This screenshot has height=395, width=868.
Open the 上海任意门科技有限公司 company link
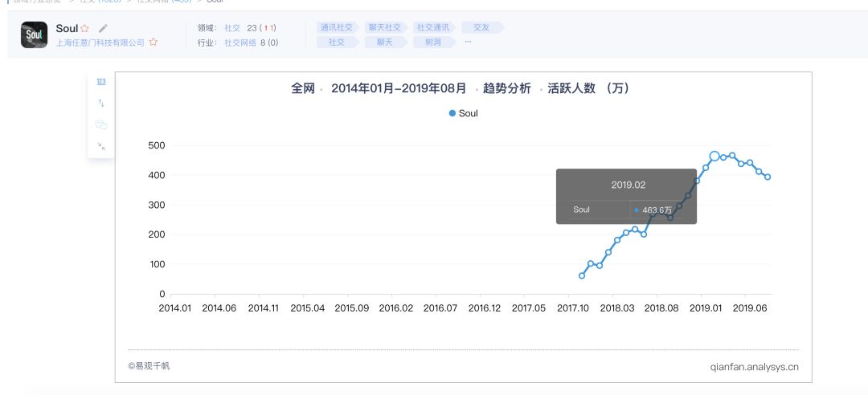tap(100, 43)
